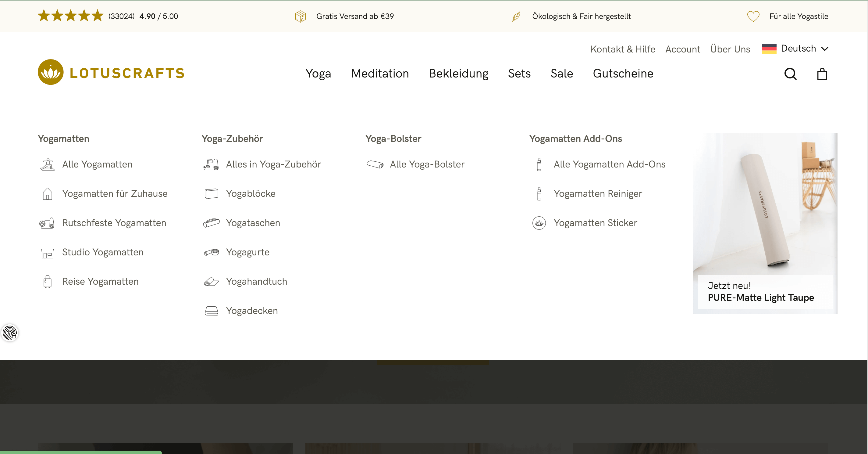Screen dimensions: 868x454
Task: Open the Yogablöcke category
Action: [251, 194]
